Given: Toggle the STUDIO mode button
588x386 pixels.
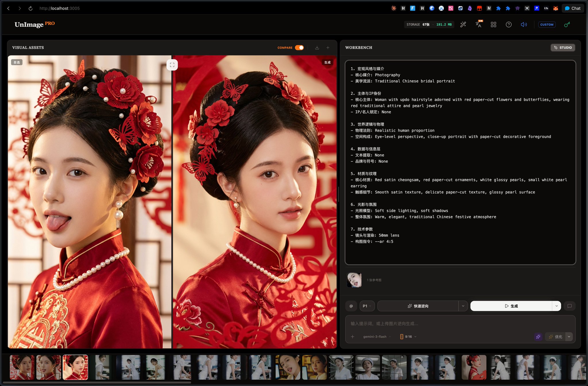Looking at the screenshot, I should click(x=563, y=48).
